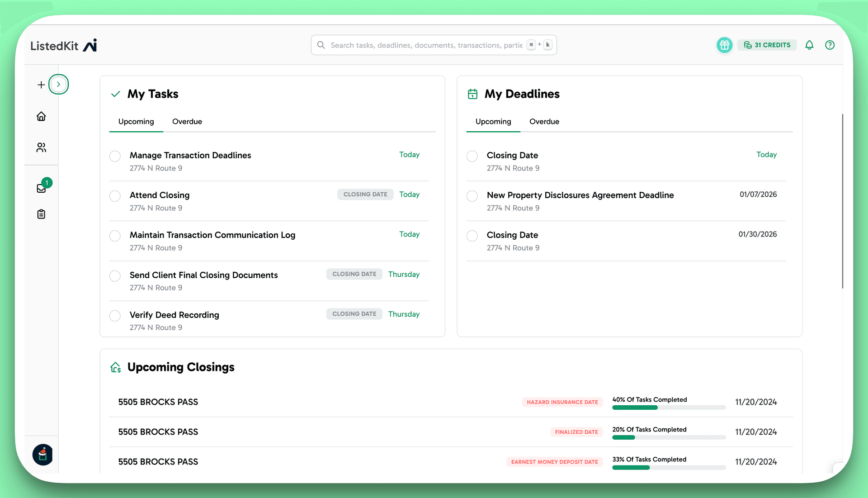Viewport: 868px width, 498px height.
Task: Open the Inbox icon with notification badge
Action: [x=41, y=189]
